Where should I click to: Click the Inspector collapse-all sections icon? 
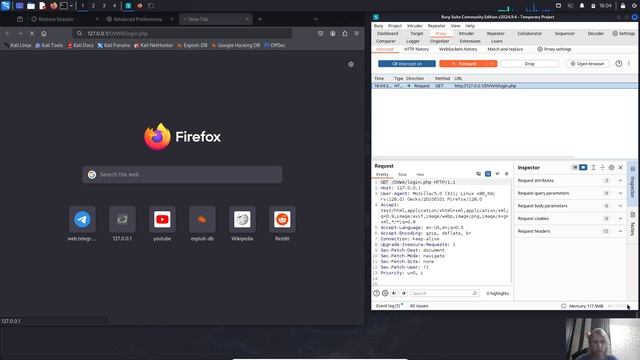602,167
